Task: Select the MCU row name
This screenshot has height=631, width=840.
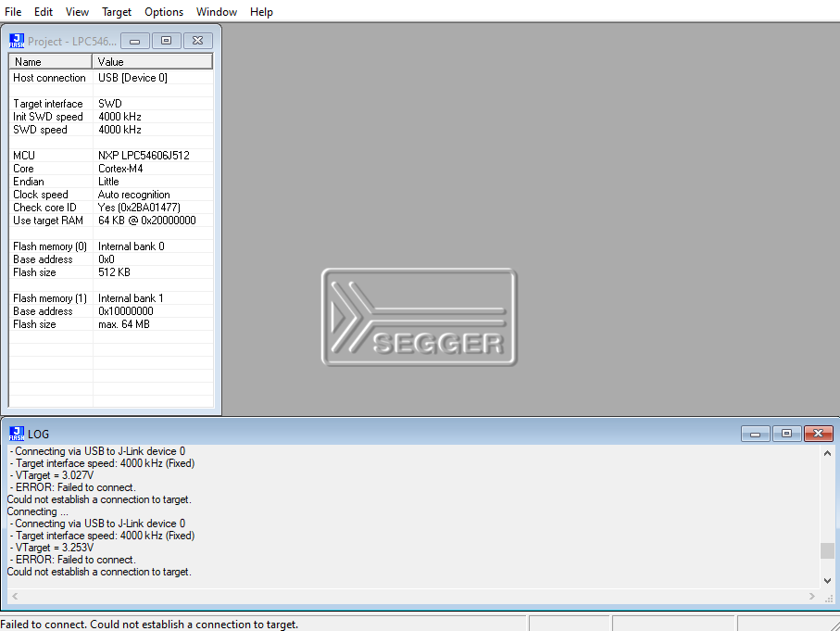Action: (x=24, y=156)
